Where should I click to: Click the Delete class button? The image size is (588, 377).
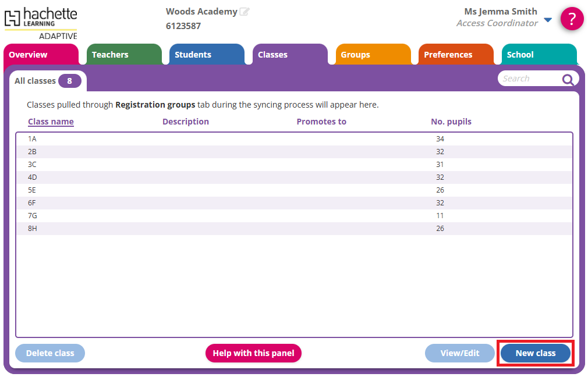point(50,353)
